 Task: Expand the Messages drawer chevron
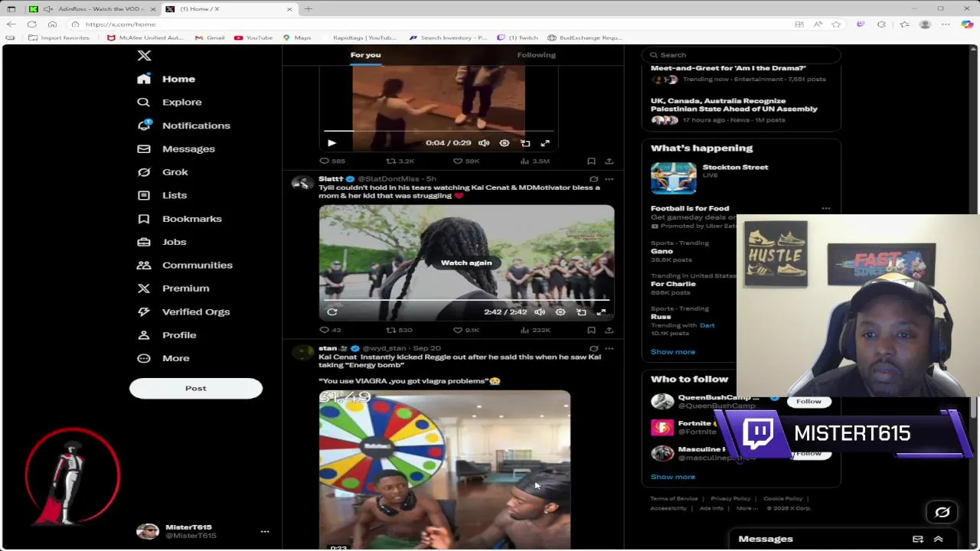pyautogui.click(x=938, y=539)
